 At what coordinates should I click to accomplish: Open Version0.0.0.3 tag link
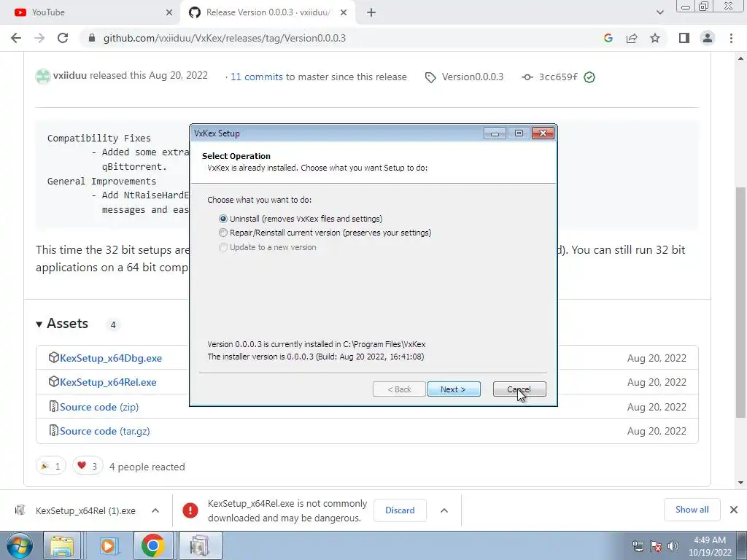coord(472,77)
